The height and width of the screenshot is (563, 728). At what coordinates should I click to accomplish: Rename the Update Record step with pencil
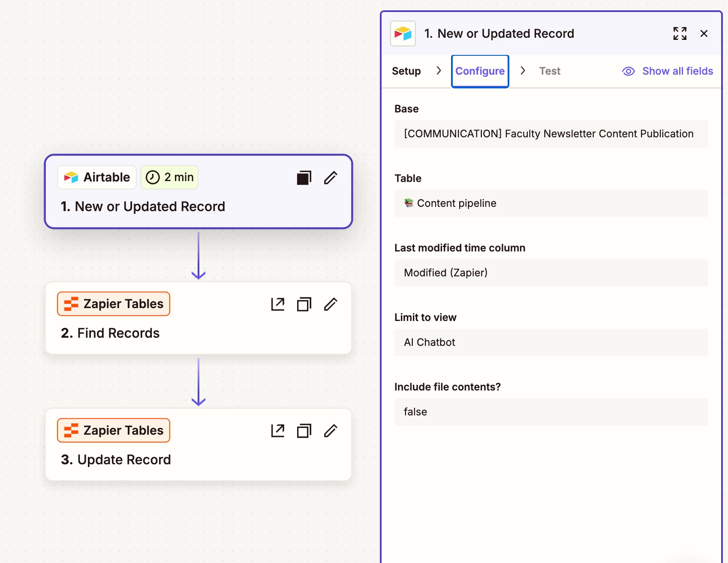[x=331, y=431]
